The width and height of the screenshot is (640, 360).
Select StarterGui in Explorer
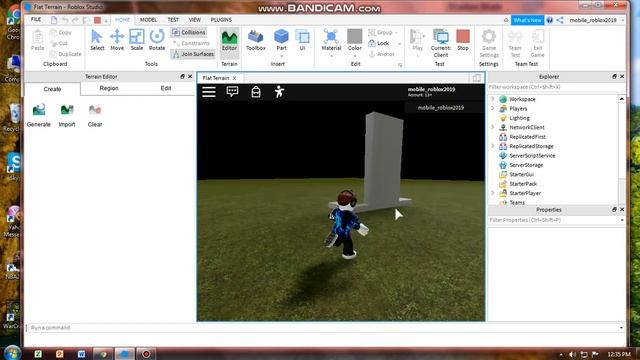click(x=521, y=174)
